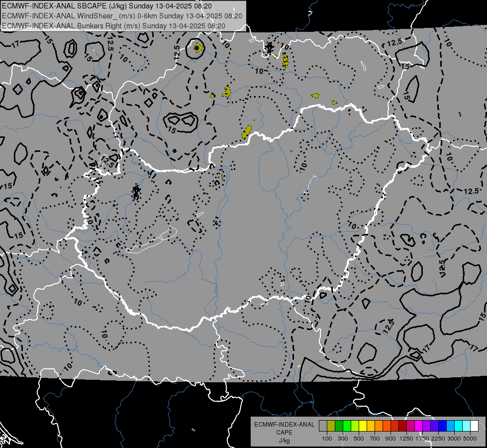Click the J/kg unit label in legend
Screen dimensions: 487x448
tap(284, 441)
